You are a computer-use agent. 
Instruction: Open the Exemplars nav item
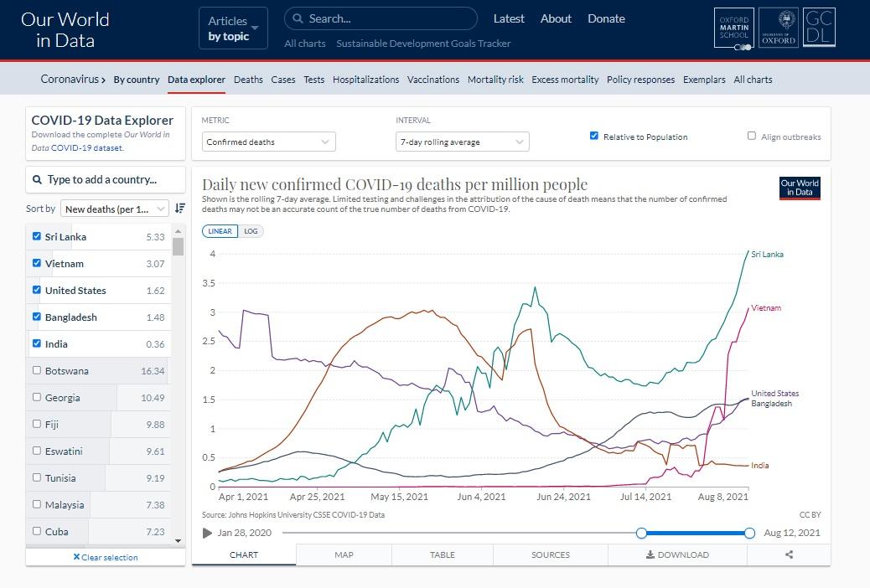[704, 80]
